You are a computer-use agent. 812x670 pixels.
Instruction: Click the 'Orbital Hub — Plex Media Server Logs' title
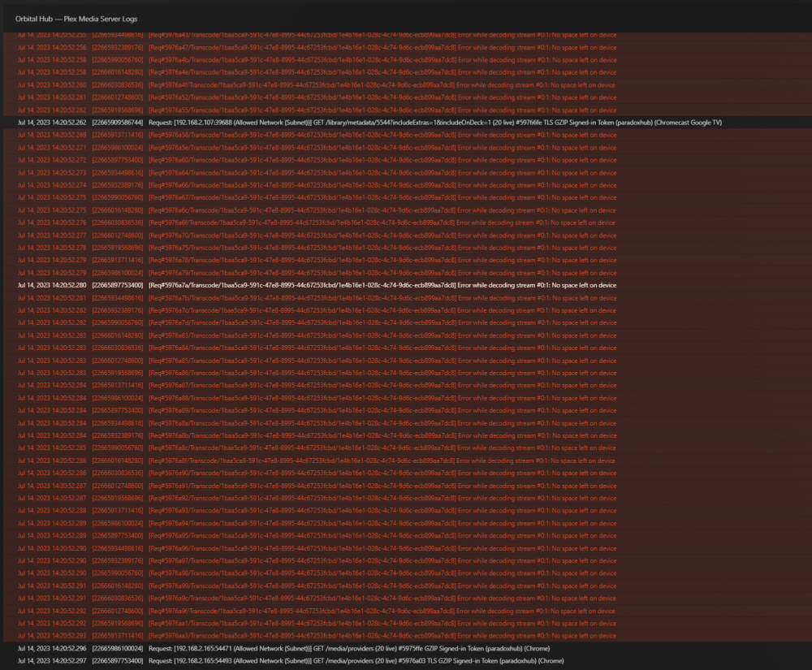tap(76, 19)
